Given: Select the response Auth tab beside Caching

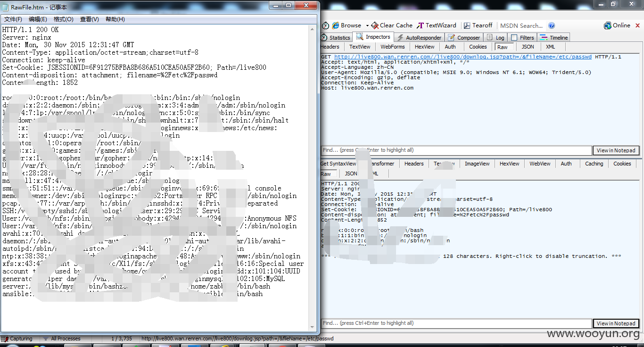Looking at the screenshot, I should [566, 164].
